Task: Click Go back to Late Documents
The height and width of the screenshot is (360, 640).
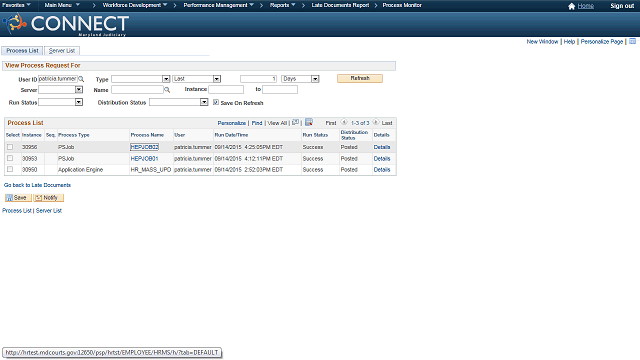Action: point(37,185)
